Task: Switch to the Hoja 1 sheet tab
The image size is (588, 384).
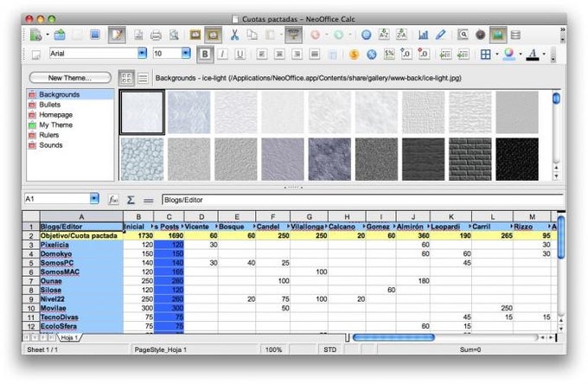Action: 69,337
